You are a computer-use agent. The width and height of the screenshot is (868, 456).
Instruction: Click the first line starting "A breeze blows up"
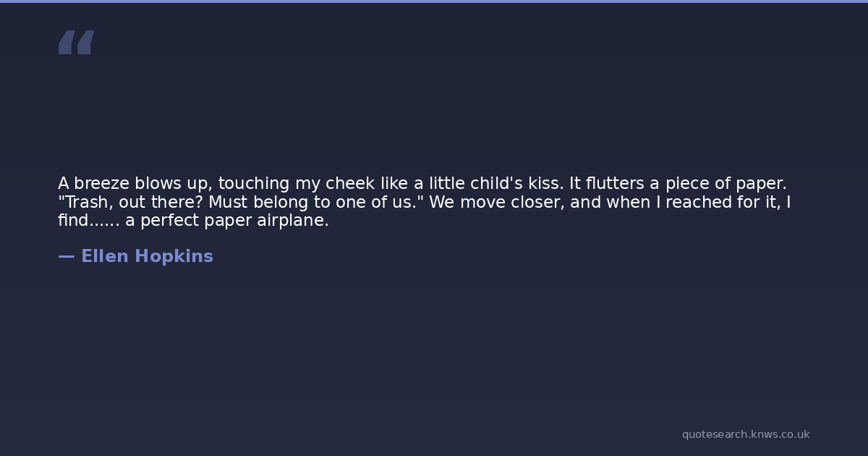point(422,184)
